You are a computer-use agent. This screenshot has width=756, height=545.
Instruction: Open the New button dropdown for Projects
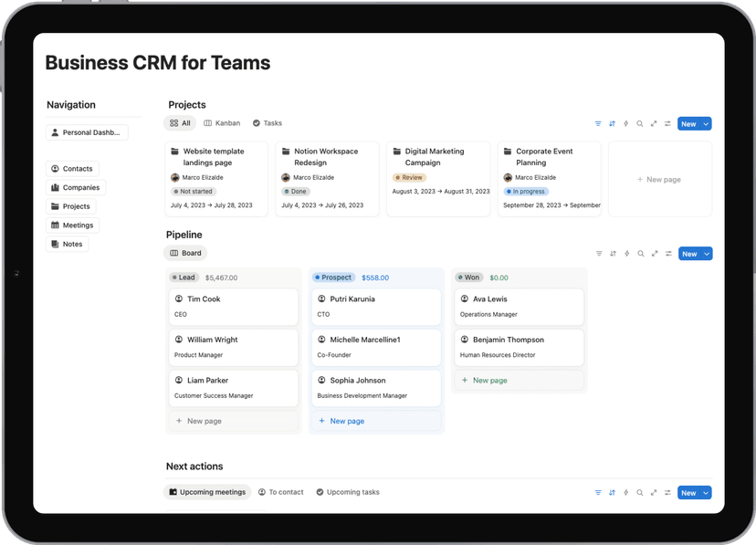click(706, 123)
